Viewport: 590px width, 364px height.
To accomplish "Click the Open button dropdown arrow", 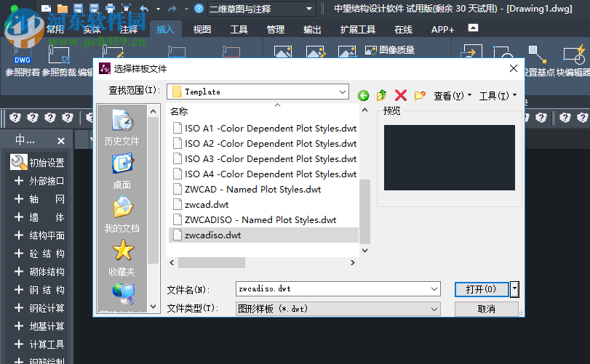I will pos(514,289).
